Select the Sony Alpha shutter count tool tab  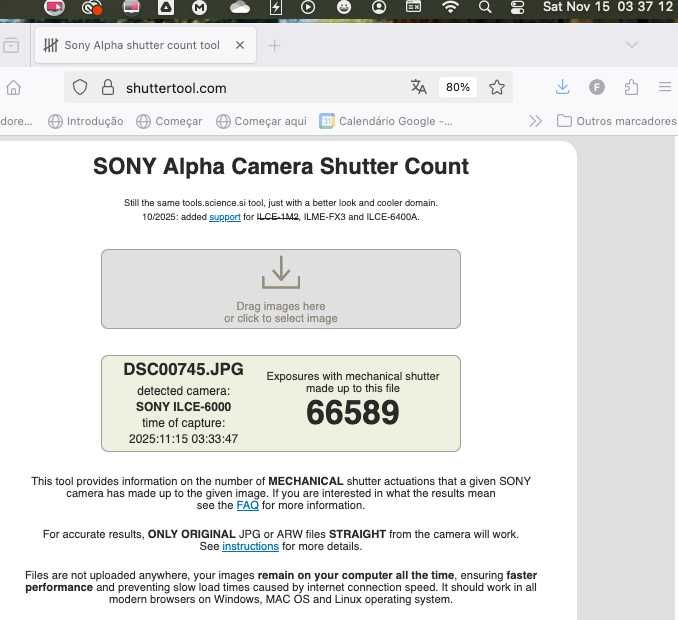(x=145, y=45)
